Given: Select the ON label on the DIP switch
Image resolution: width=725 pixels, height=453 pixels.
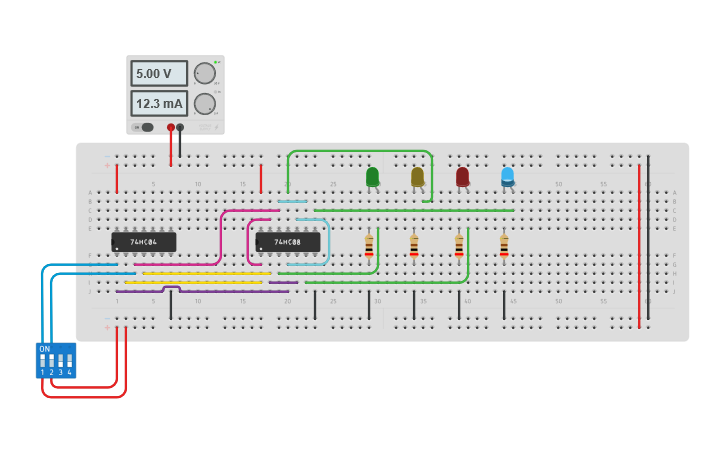Looking at the screenshot, I should (45, 349).
